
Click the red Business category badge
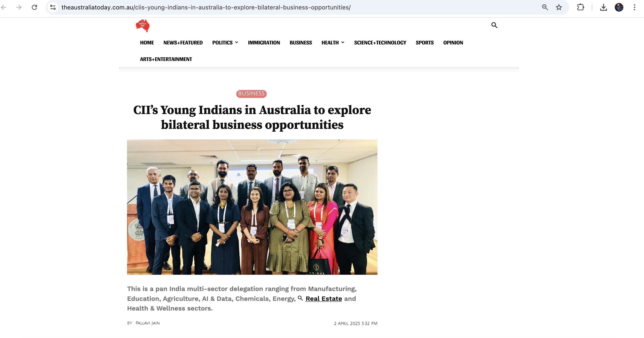[251, 94]
